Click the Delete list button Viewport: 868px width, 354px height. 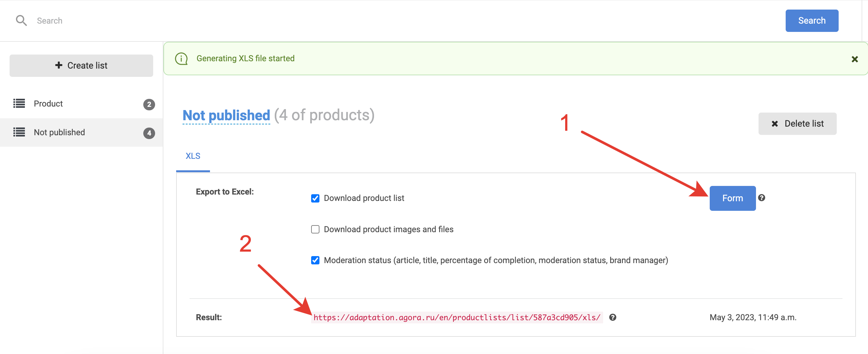pos(797,124)
